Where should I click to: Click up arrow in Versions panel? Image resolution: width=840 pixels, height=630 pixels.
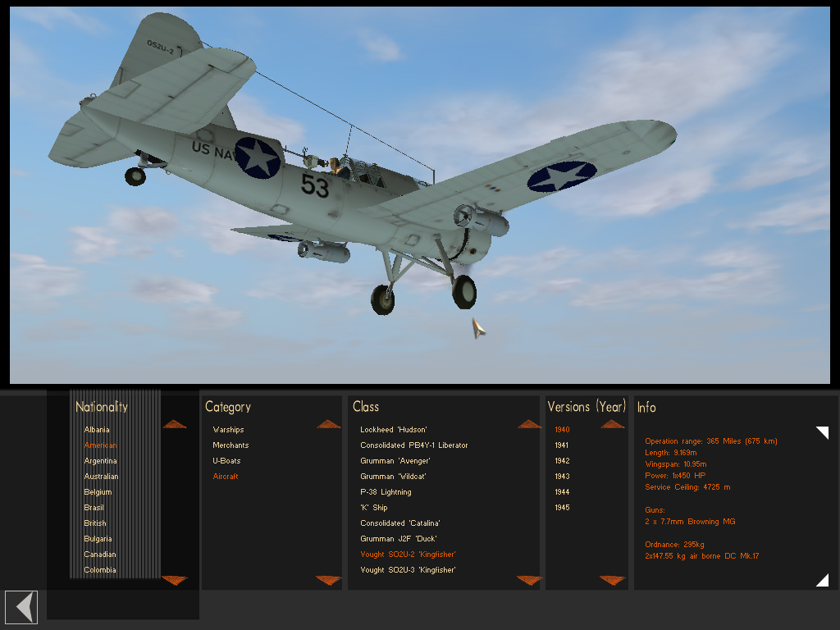pyautogui.click(x=612, y=424)
